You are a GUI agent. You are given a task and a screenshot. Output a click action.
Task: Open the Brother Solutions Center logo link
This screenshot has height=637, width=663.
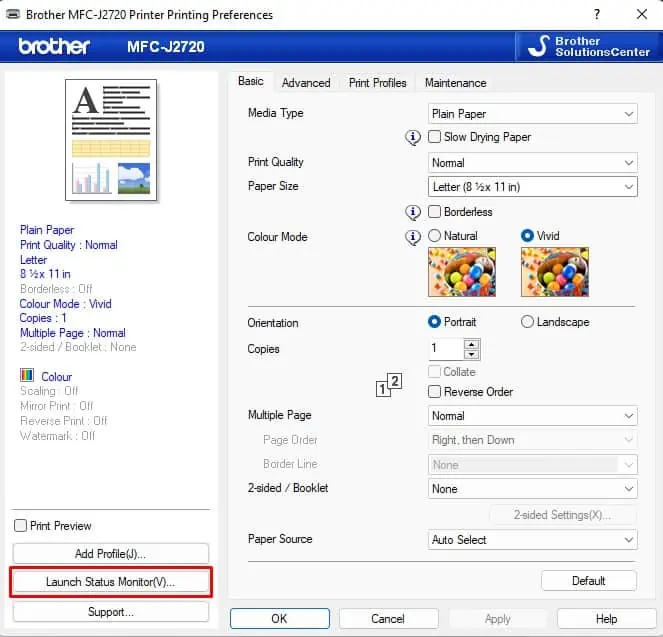pos(588,46)
